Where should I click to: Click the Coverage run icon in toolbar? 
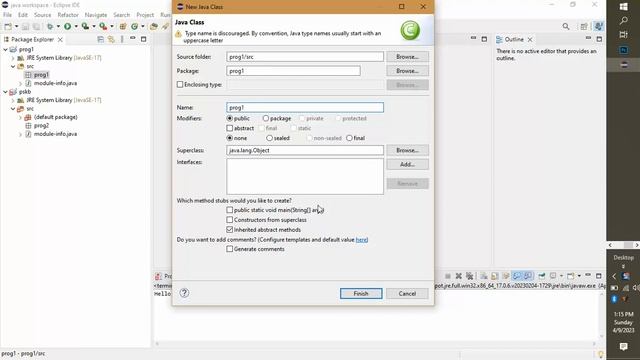point(85,26)
